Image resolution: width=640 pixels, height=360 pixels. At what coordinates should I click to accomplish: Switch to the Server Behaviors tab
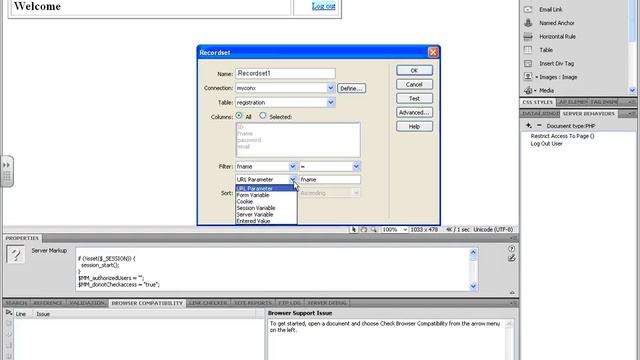tap(589, 113)
